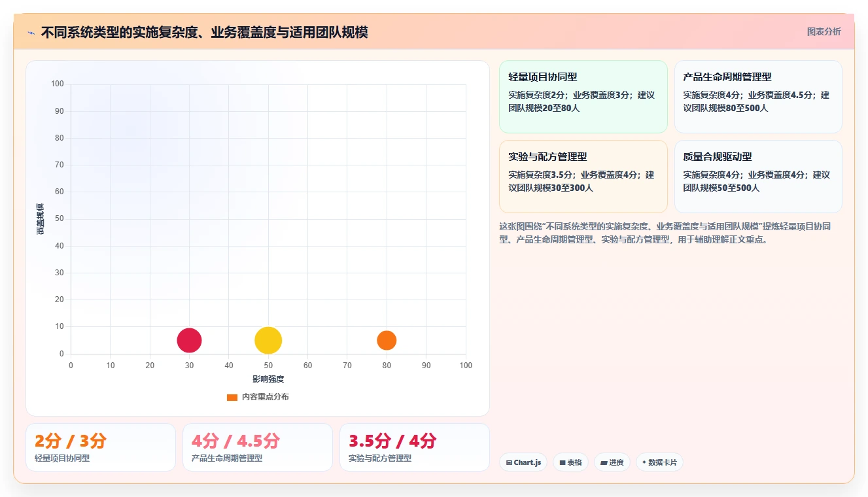Click the 60 tick on the x-axis
Image resolution: width=868 pixels, height=497 pixels.
307,366
